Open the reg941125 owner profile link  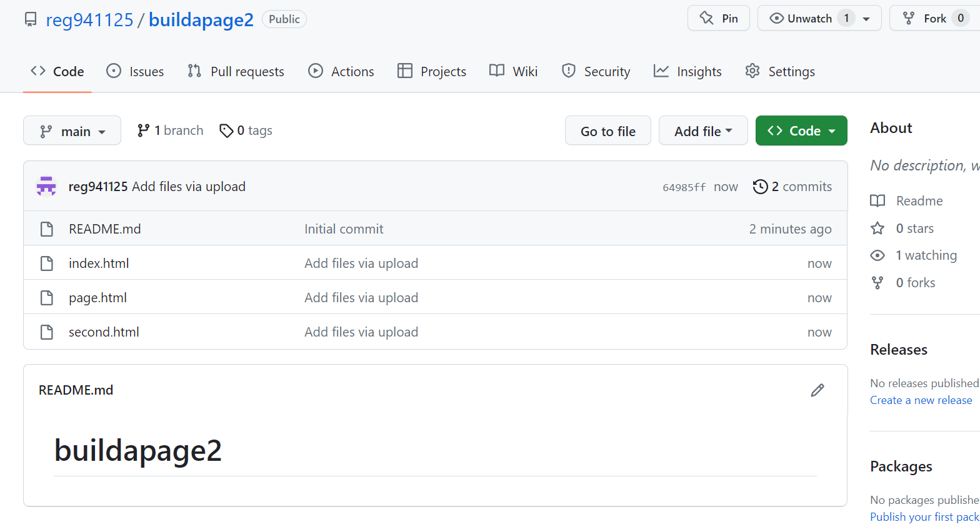click(x=89, y=19)
